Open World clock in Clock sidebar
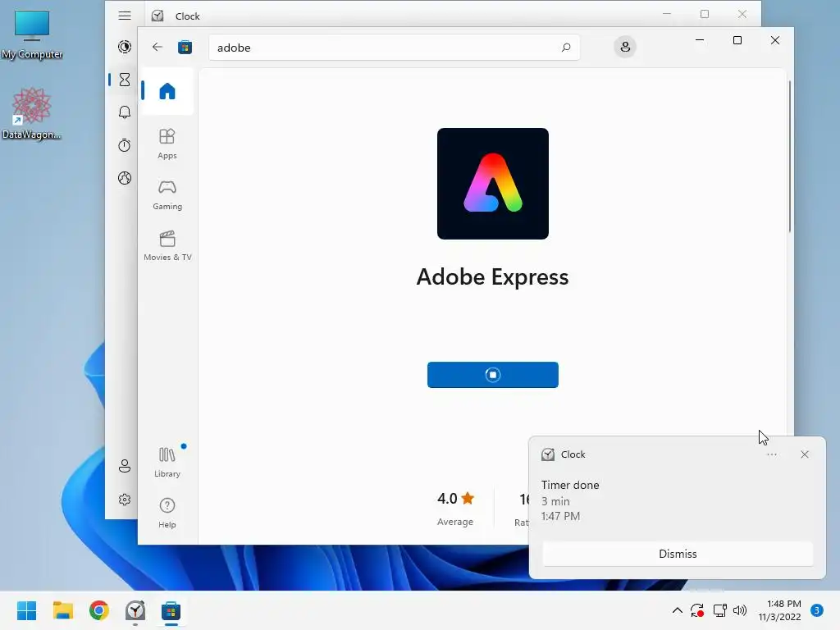This screenshot has height=630, width=840. point(125,178)
